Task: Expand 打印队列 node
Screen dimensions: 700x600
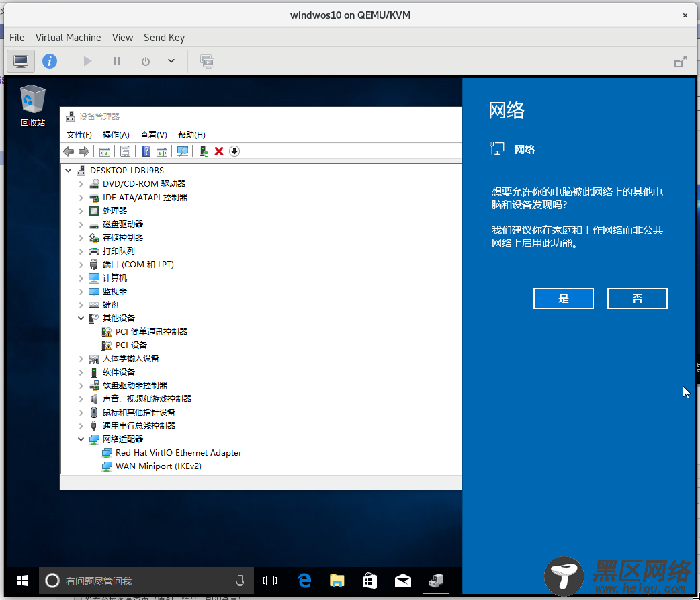Action: 81,251
